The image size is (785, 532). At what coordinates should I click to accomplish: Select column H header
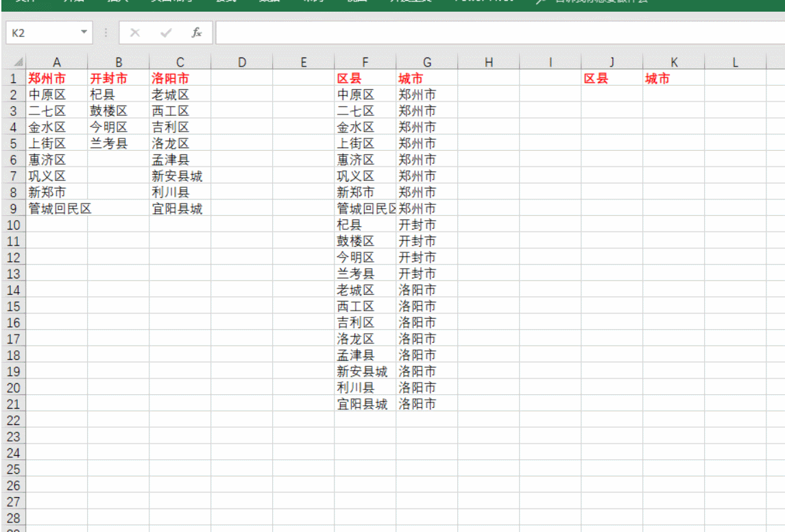click(489, 62)
